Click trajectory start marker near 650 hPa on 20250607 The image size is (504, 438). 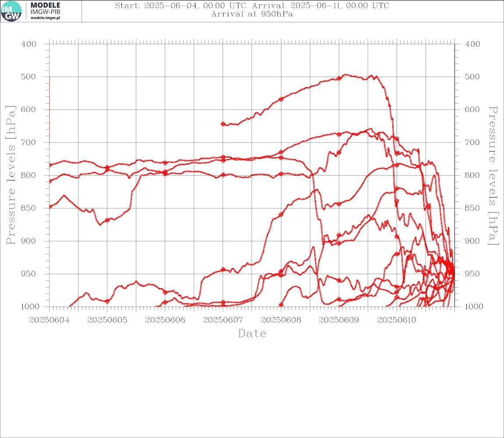point(223,124)
